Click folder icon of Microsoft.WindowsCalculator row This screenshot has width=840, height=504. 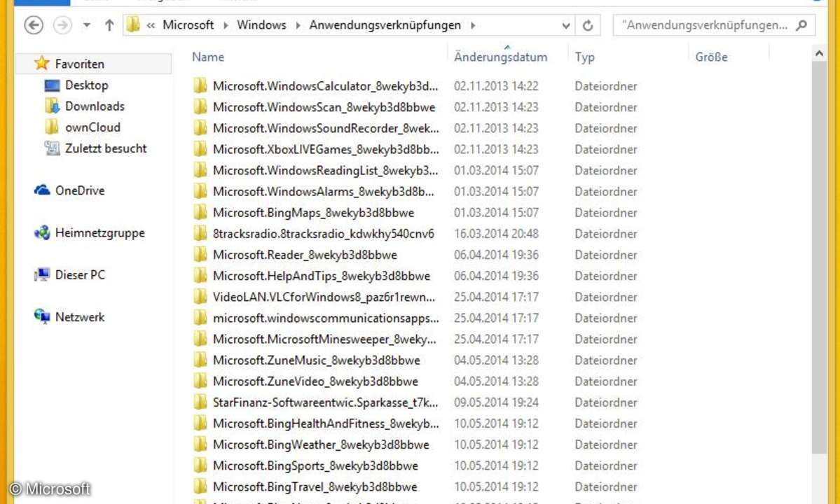(x=200, y=85)
